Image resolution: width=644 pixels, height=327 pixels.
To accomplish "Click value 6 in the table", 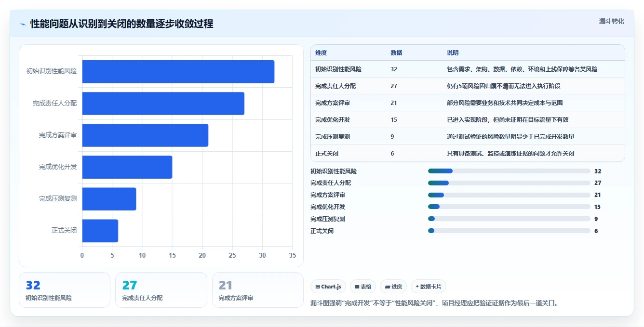I will pyautogui.click(x=392, y=154).
